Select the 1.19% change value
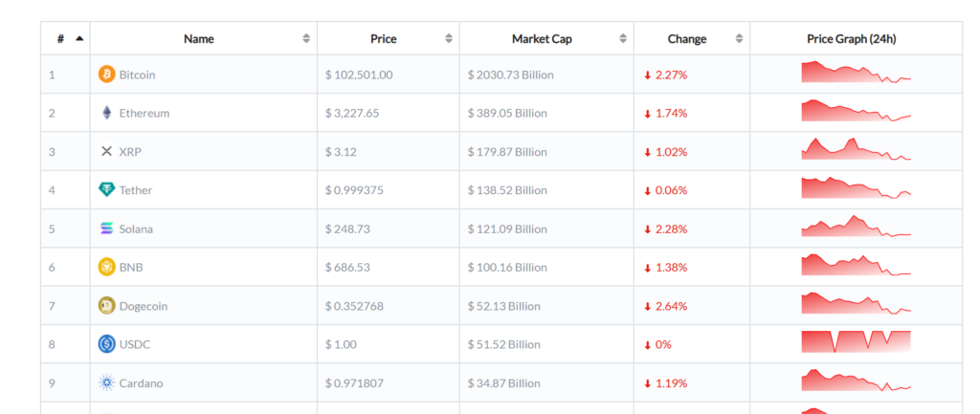 coord(671,383)
